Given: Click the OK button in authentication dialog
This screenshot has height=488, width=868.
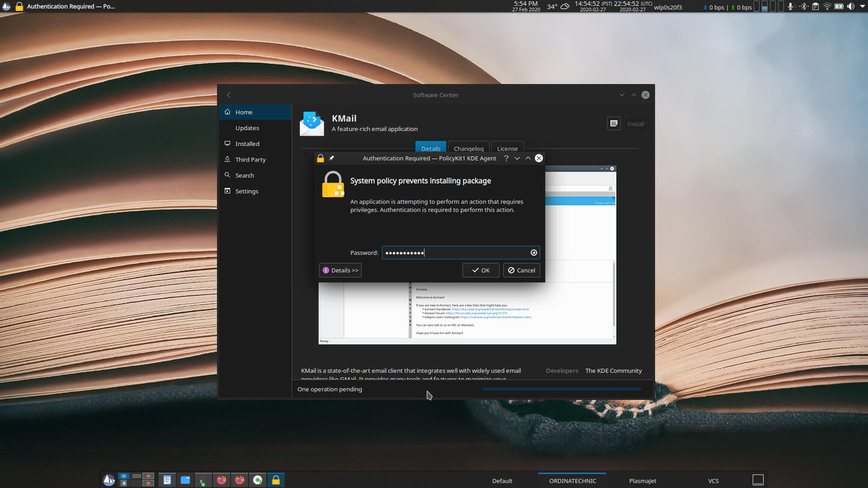Looking at the screenshot, I should 480,270.
